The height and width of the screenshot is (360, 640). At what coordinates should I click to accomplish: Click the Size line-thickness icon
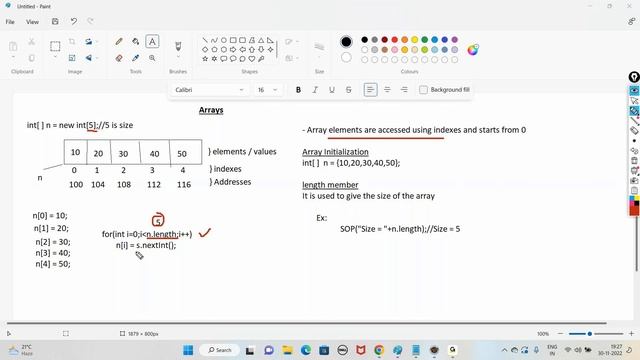click(319, 47)
